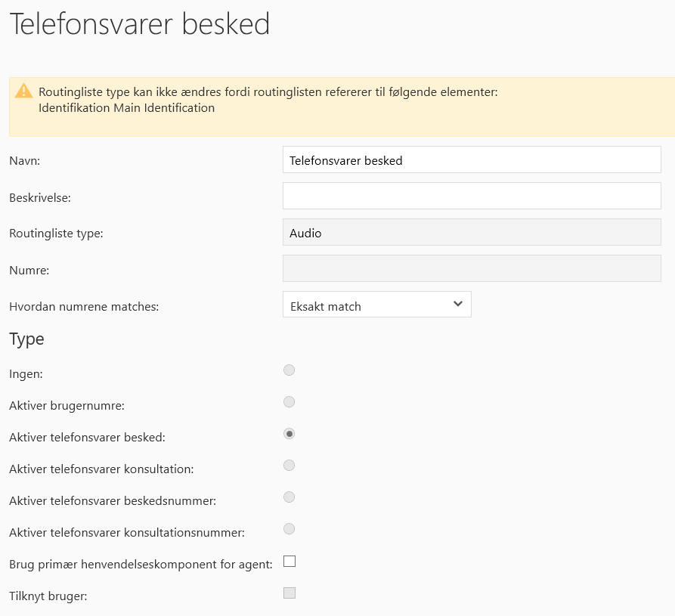Open the Eksakt match dropdown

coord(376,305)
